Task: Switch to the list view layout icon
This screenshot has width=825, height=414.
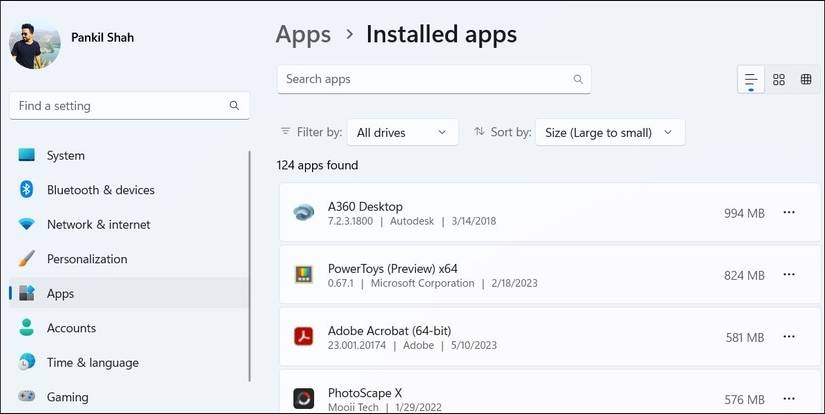Action: (750, 80)
